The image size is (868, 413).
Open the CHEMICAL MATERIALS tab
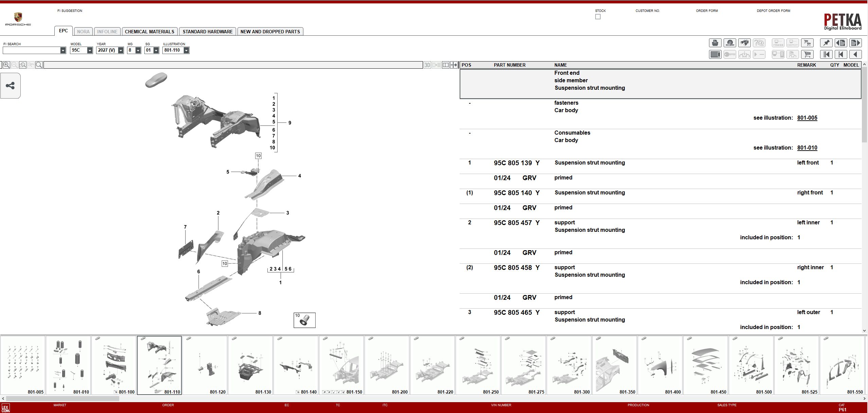149,32
